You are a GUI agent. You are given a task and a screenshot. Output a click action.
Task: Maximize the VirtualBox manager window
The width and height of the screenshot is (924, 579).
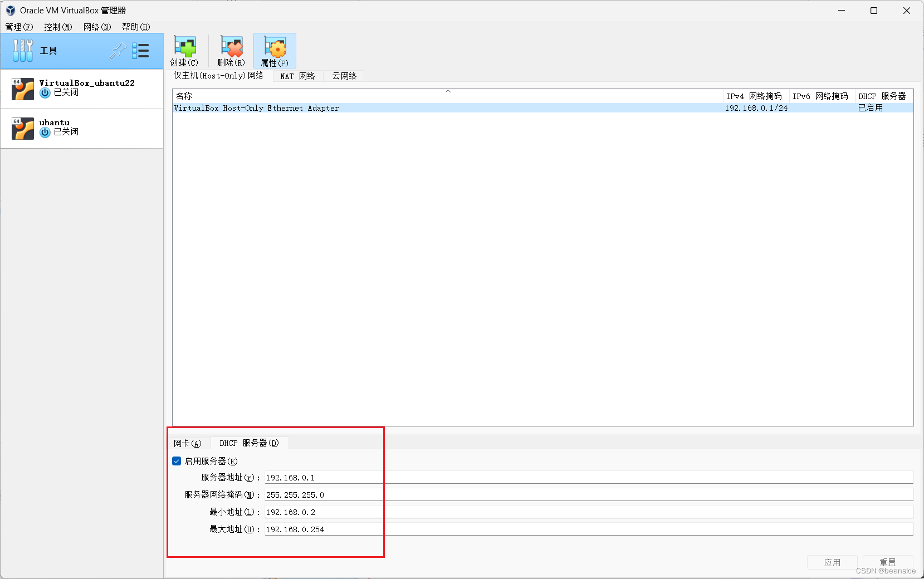(x=874, y=11)
